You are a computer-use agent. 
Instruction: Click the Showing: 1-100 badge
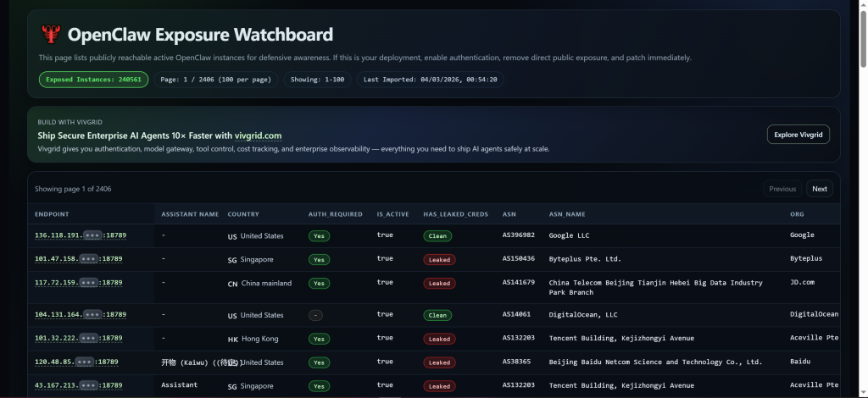317,80
